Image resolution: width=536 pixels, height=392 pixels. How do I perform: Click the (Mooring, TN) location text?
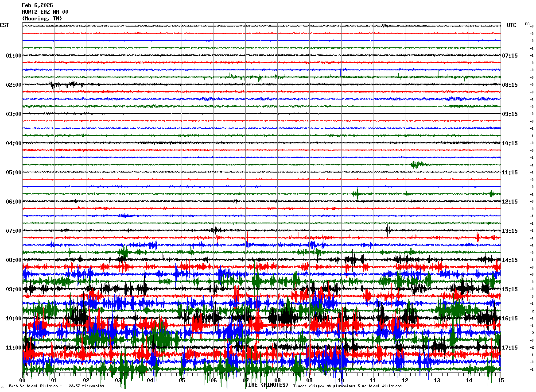(x=42, y=19)
